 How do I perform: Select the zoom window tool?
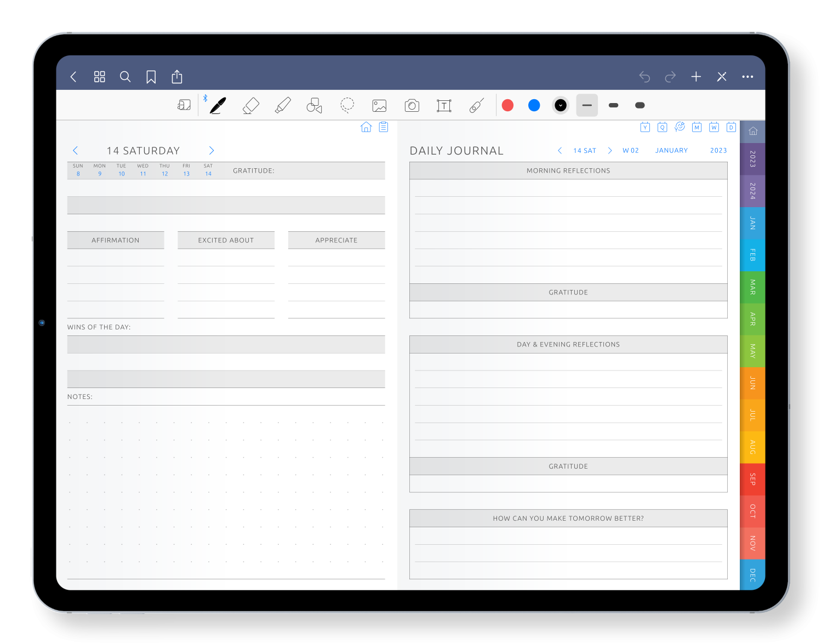tap(184, 105)
